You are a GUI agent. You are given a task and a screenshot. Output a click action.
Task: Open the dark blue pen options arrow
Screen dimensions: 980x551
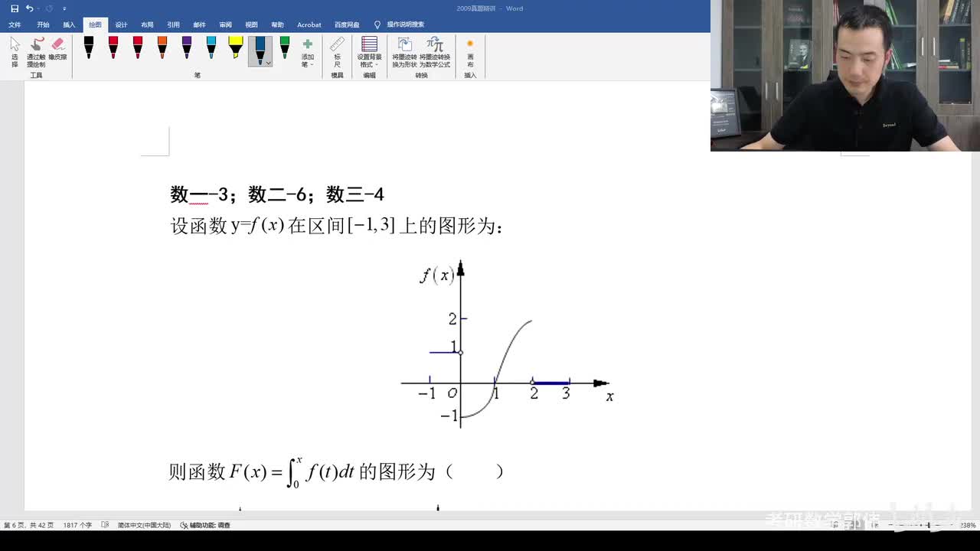pyautogui.click(x=268, y=63)
